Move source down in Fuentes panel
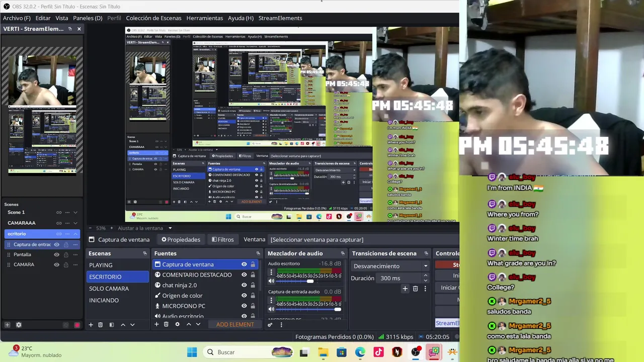Screen dimensions: 644x362 click(198, 324)
